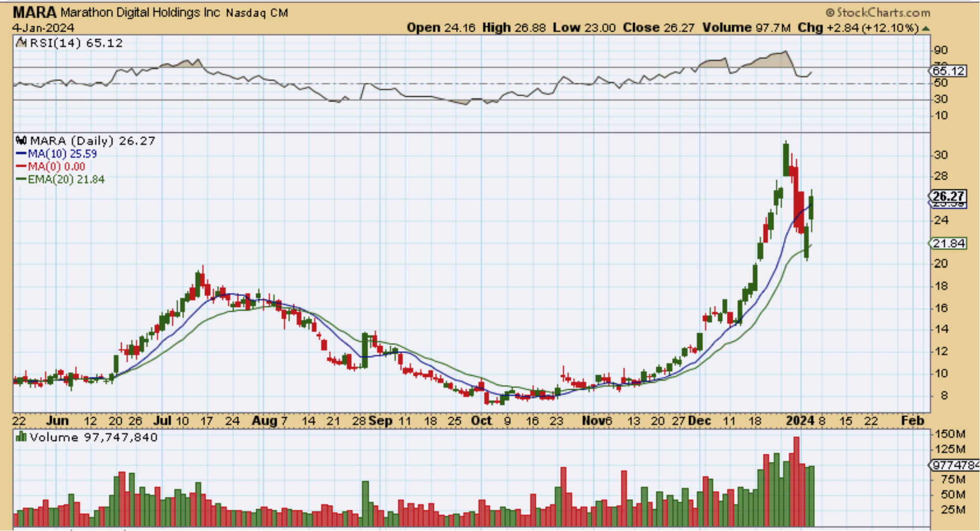This screenshot has height=531, width=980.
Task: Click the 125M tick on the volume axis
Action: [x=949, y=449]
